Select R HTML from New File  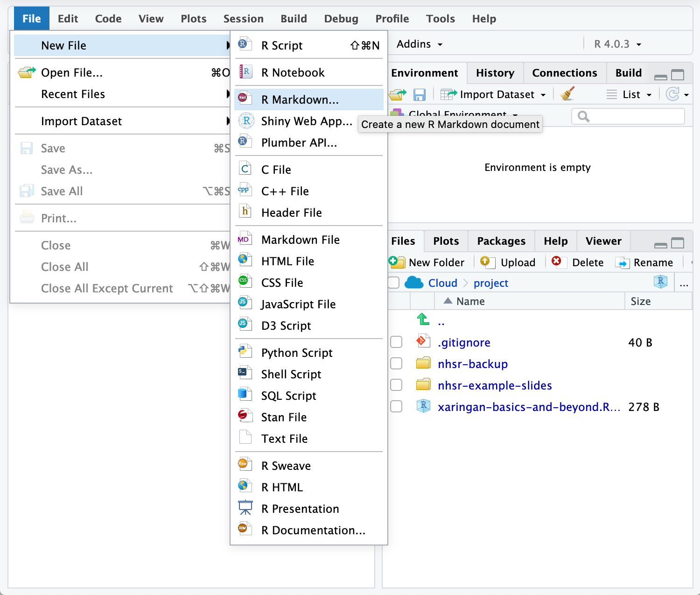point(309,487)
